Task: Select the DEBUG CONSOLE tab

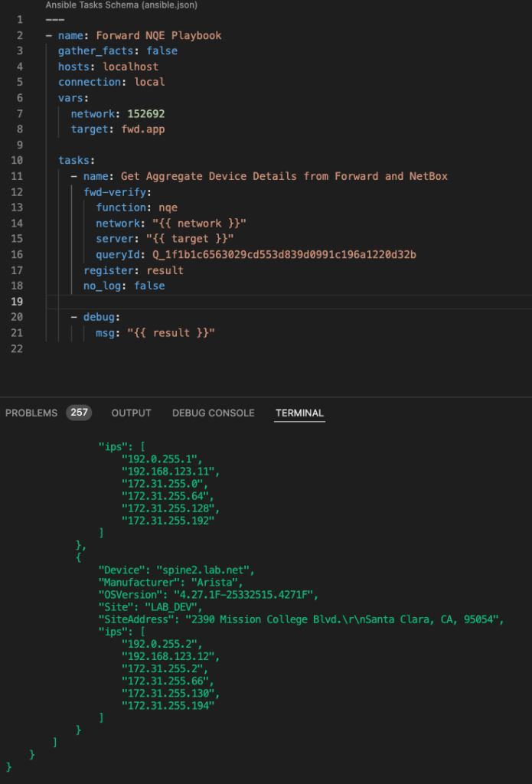Action: point(213,413)
